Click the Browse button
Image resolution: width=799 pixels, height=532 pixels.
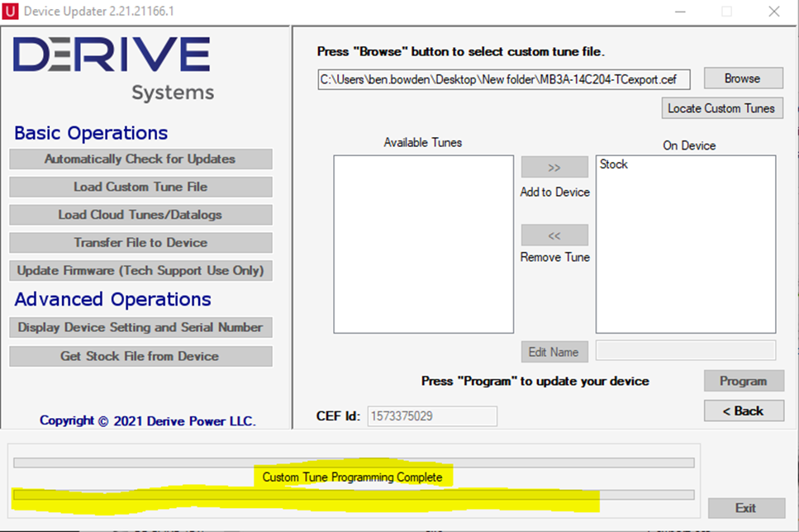click(744, 78)
